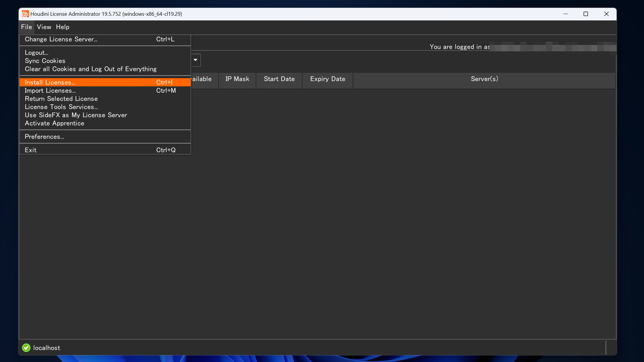Viewport: 644px width, 362px height.
Task: Click Sync Cookies menu item
Action: [x=105, y=61]
